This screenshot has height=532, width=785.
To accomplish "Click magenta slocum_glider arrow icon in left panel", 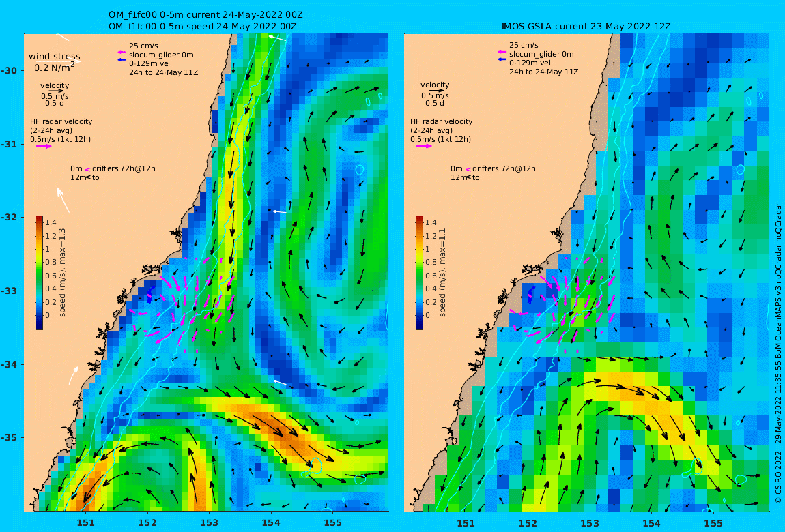I will [x=121, y=53].
